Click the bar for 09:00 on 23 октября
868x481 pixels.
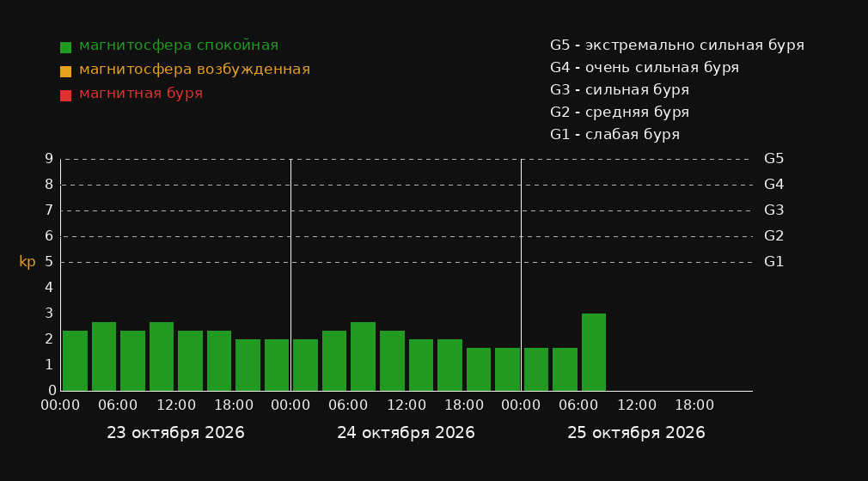[162, 356]
